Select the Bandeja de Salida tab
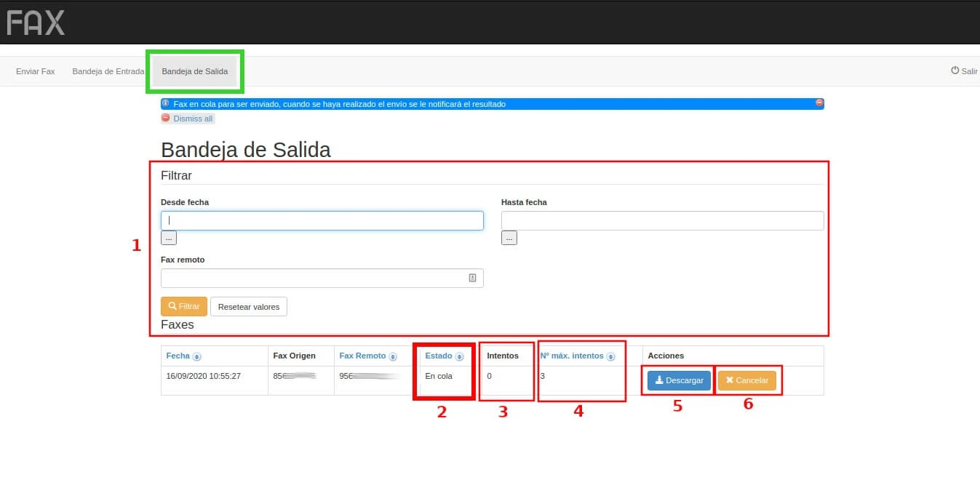Viewport: 980px width, 501px height. (x=194, y=71)
